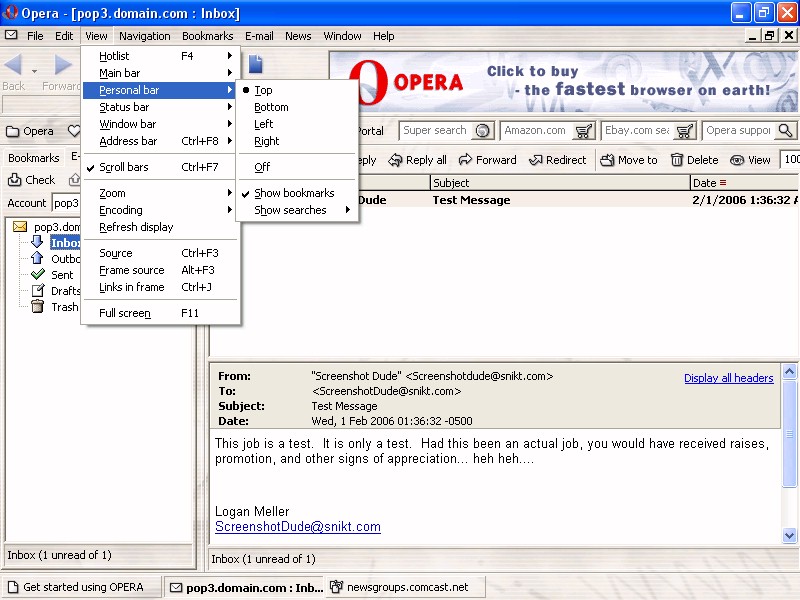This screenshot has width=800, height=600.
Task: Click the Check mail icon
Action: [x=14, y=180]
